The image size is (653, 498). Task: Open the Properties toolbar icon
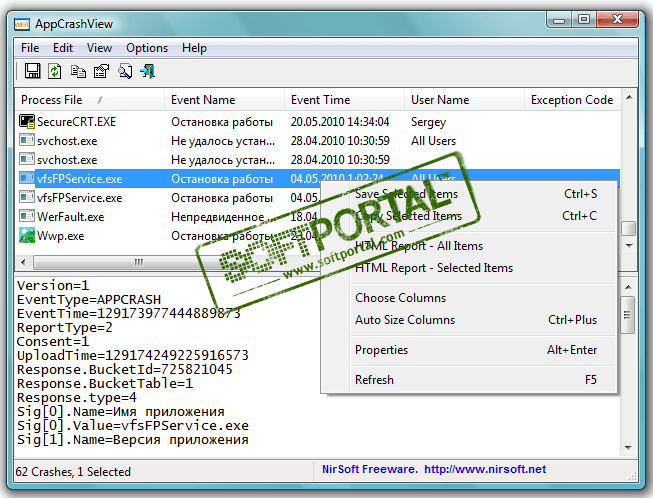101,71
